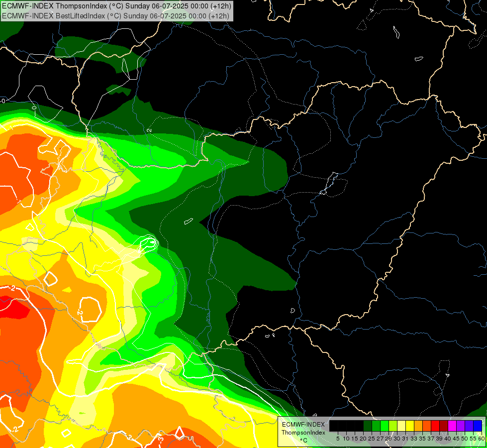Viewport: 487px width, 448px height.
Task: Click the legend tick label 55
Action: click(473, 439)
